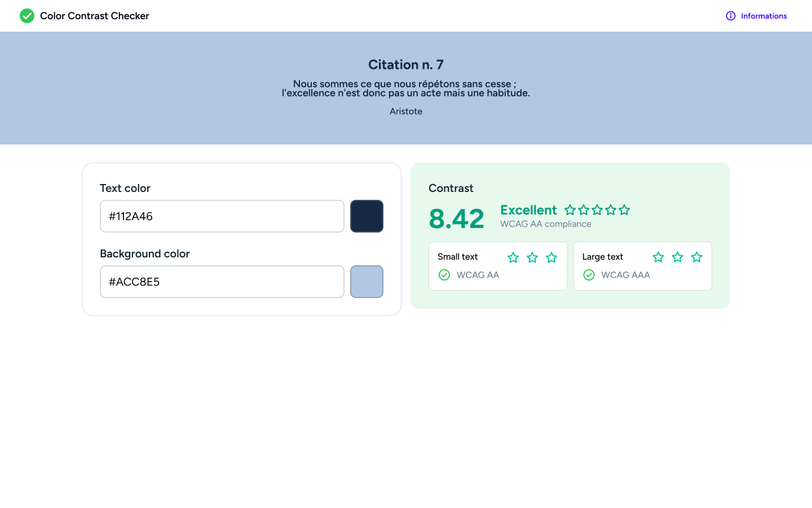Click the WCAG AA compliance text
Screen dimensions: 812x508
coord(545,224)
